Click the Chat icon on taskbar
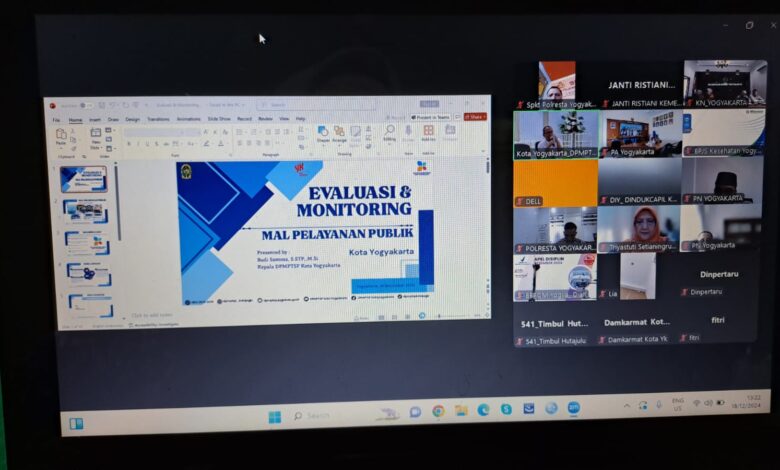780x470 pixels. [x=415, y=412]
